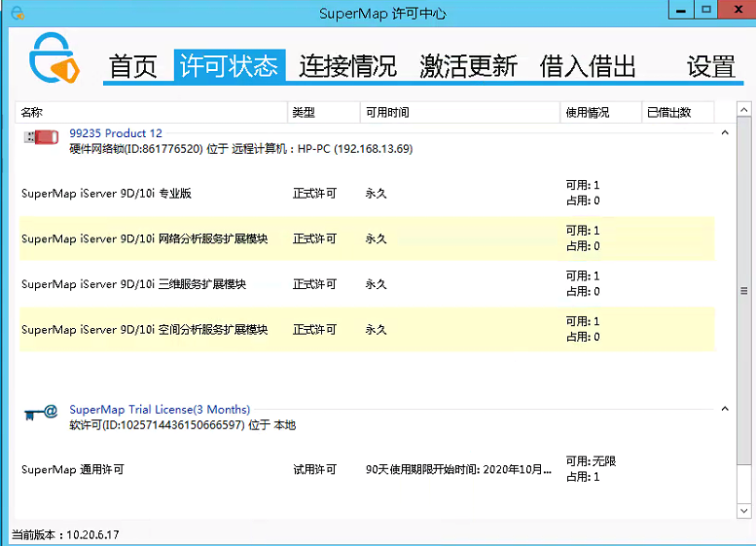Click the key software license icon

[41, 413]
